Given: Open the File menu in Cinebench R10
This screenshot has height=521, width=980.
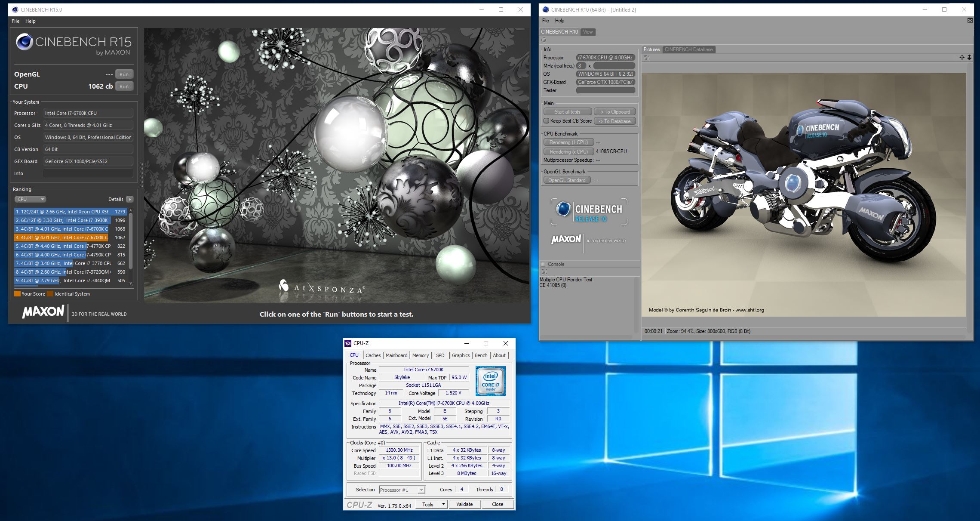Looking at the screenshot, I should tap(546, 21).
